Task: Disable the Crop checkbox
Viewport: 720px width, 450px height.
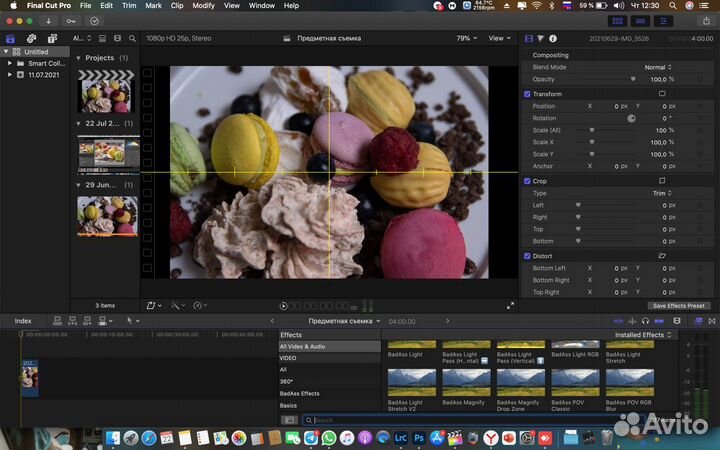Action: coord(527,181)
